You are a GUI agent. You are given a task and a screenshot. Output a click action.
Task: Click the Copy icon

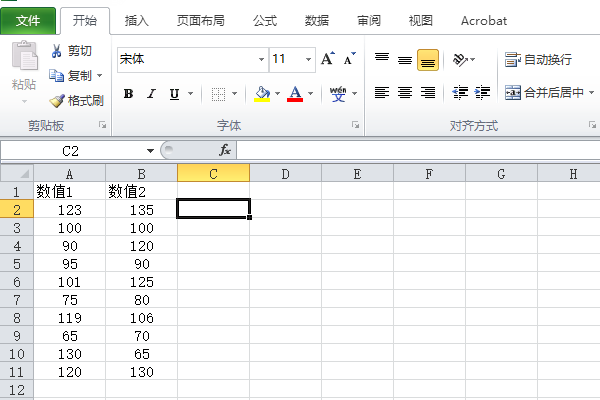(56, 75)
